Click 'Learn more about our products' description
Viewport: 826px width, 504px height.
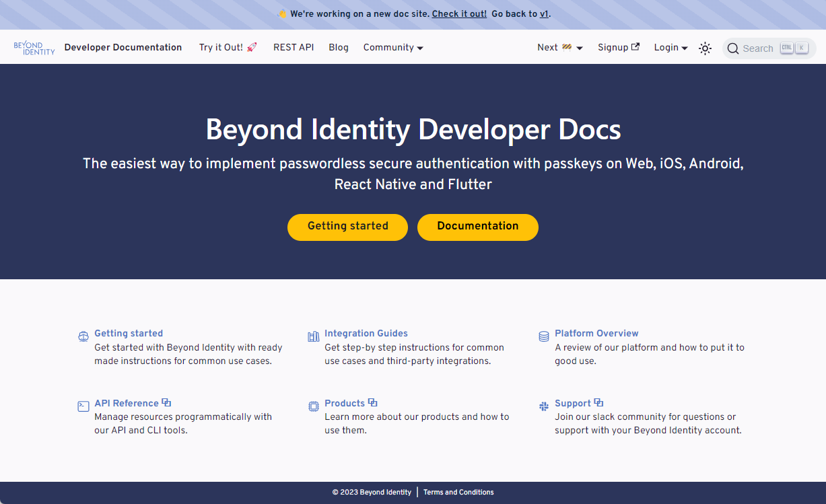(x=417, y=423)
